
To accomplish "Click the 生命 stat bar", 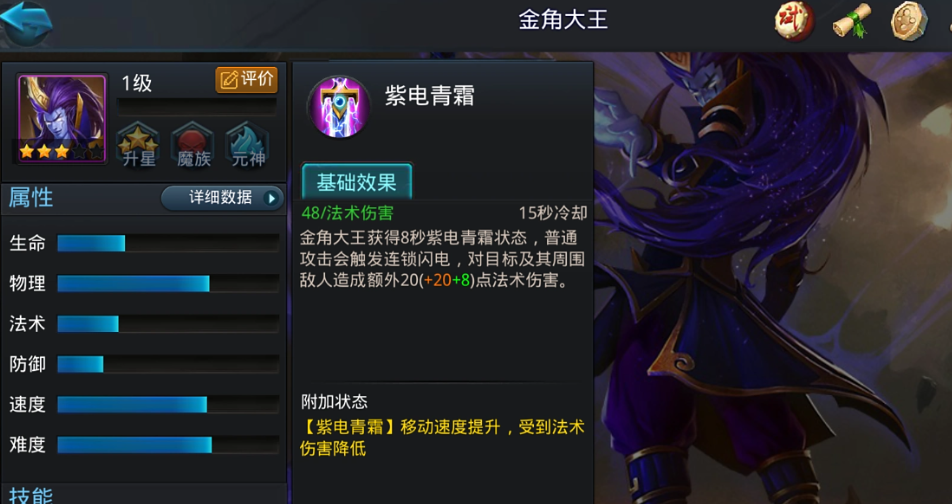I will point(168,243).
